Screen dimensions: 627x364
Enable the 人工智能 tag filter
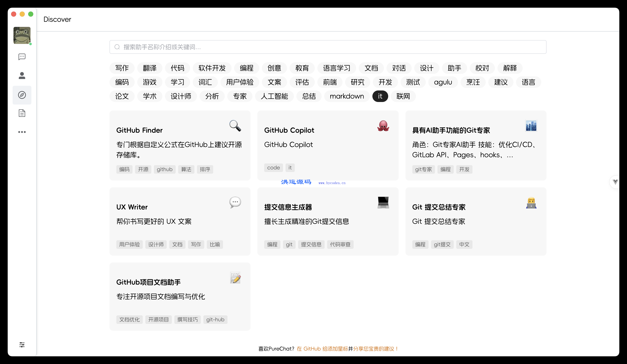pyautogui.click(x=274, y=96)
